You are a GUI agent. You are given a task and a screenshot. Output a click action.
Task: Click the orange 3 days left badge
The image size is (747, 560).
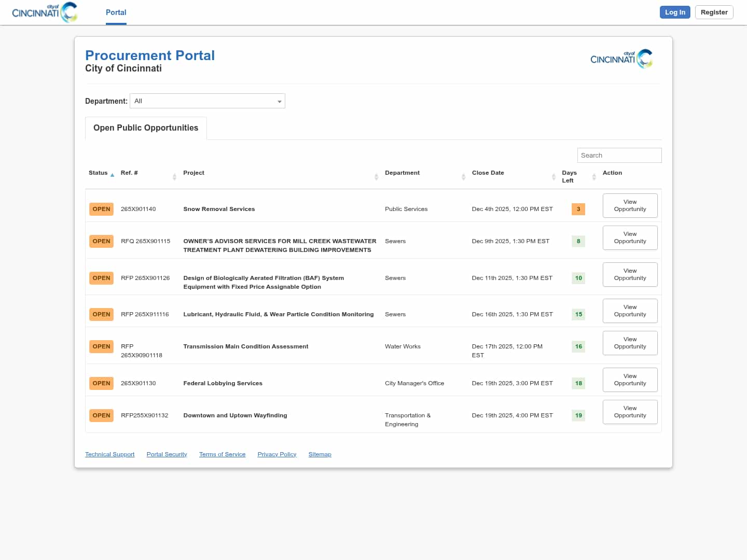[578, 209]
